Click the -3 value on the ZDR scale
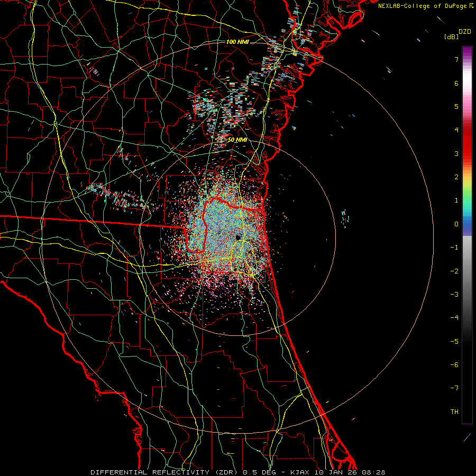The height and width of the screenshot is (476, 476). pyautogui.click(x=454, y=295)
